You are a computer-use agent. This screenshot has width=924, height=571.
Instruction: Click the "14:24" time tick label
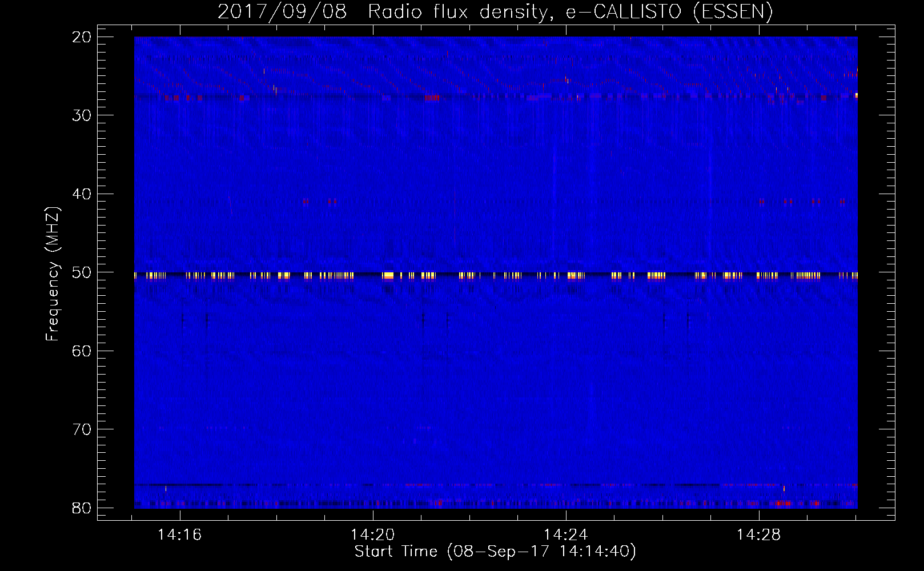(x=565, y=535)
